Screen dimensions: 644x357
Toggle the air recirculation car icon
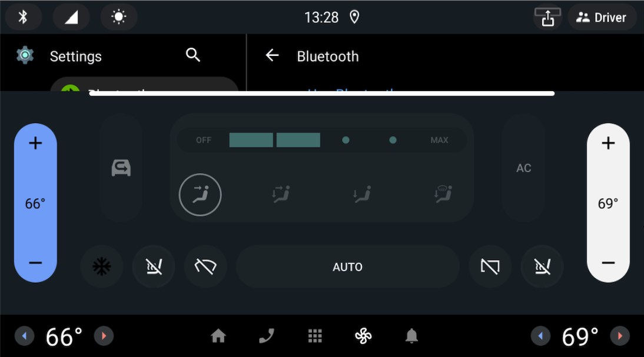tap(121, 168)
